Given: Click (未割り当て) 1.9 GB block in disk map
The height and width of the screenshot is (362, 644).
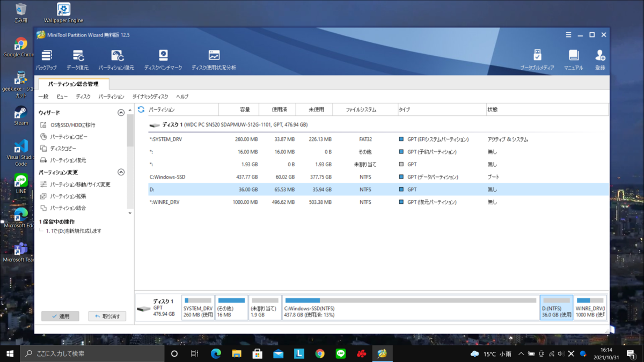Looking at the screenshot, I should click(x=265, y=307).
